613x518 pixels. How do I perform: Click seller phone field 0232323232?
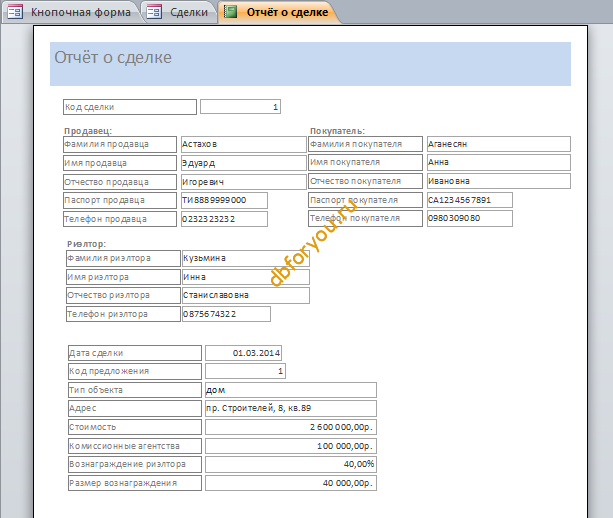224,219
